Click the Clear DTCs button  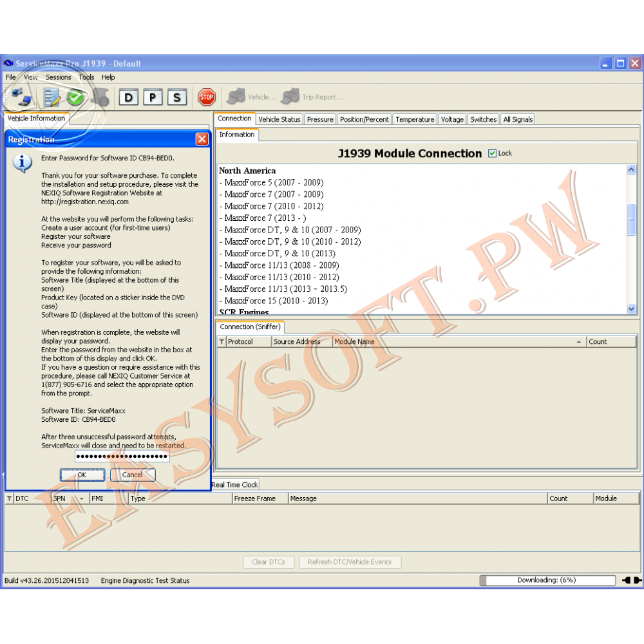click(x=268, y=562)
